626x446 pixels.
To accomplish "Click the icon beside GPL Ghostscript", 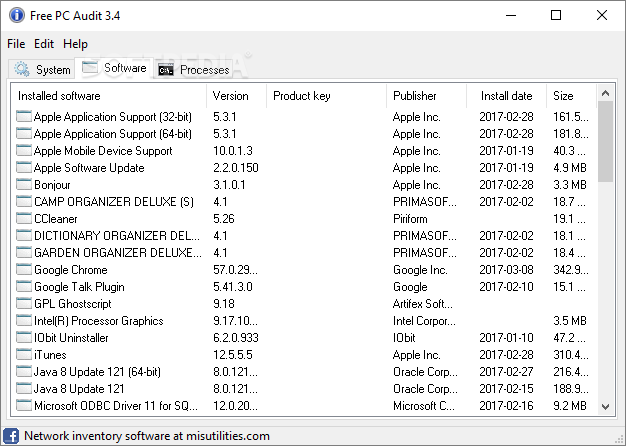I will (x=24, y=303).
